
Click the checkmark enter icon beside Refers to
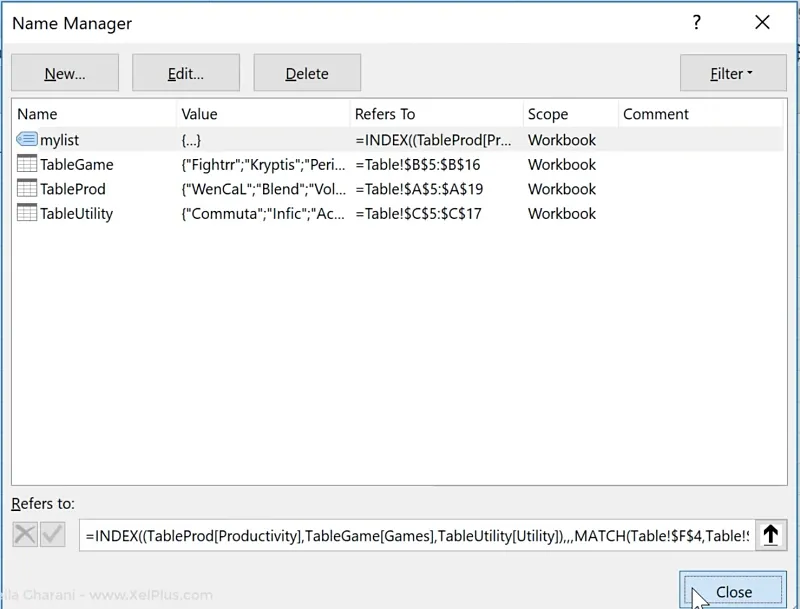[x=52, y=535]
